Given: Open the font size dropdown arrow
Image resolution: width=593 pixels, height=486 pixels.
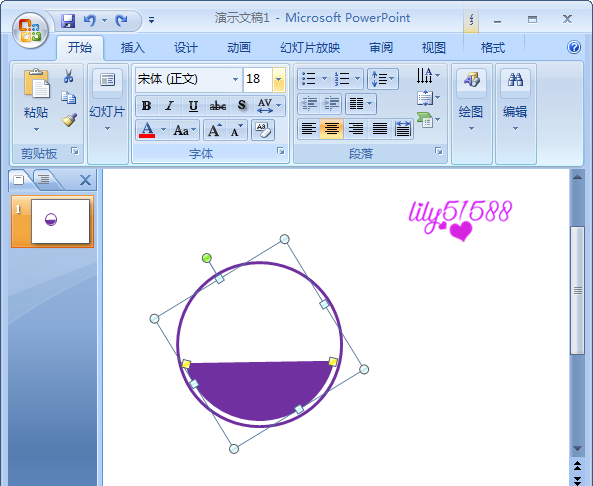Looking at the screenshot, I should pos(279,79).
